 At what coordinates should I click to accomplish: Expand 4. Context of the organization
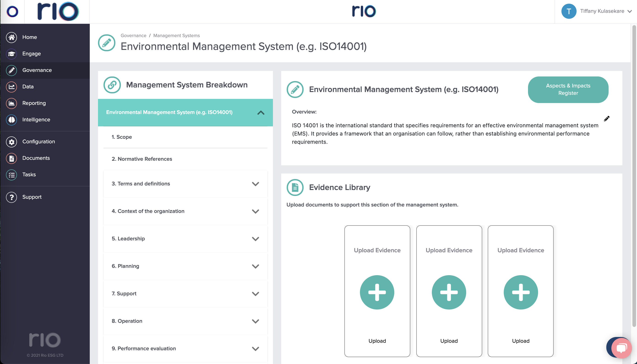pyautogui.click(x=255, y=212)
